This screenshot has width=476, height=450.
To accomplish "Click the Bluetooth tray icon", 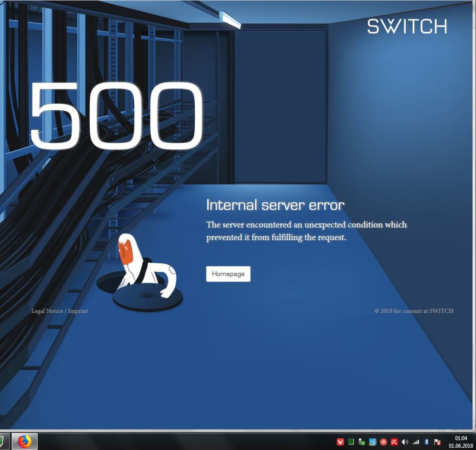I will 426,442.
